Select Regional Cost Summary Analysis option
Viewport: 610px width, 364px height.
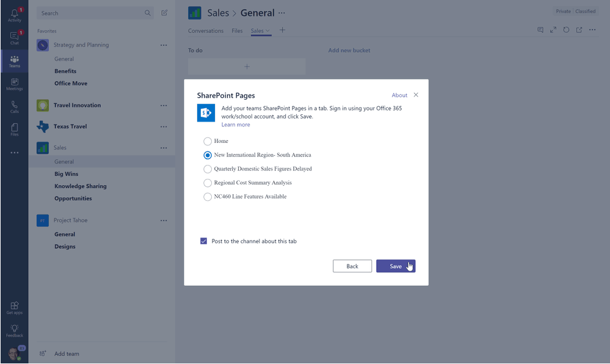click(x=208, y=183)
